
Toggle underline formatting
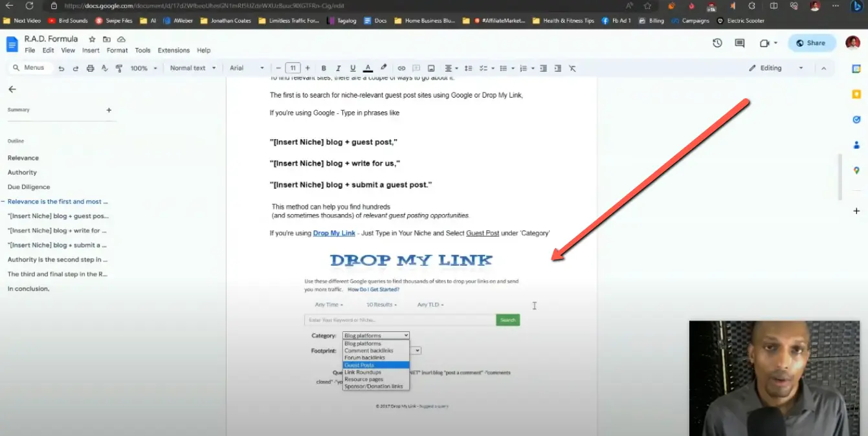pos(353,68)
